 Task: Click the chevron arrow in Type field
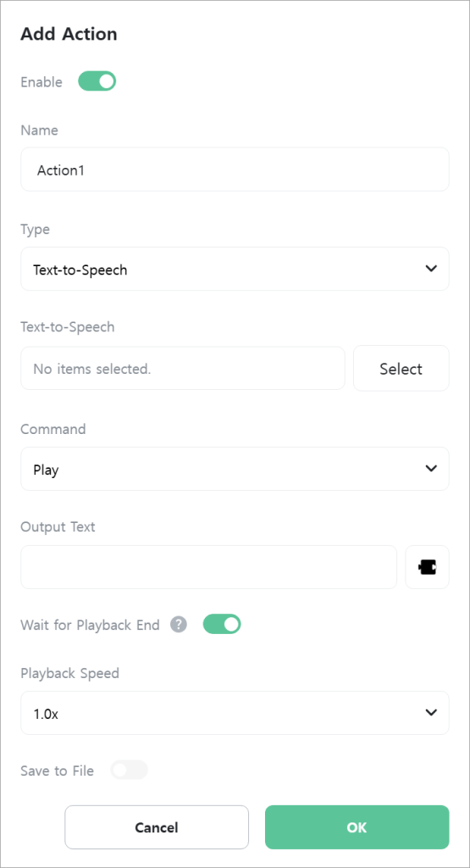[431, 269]
